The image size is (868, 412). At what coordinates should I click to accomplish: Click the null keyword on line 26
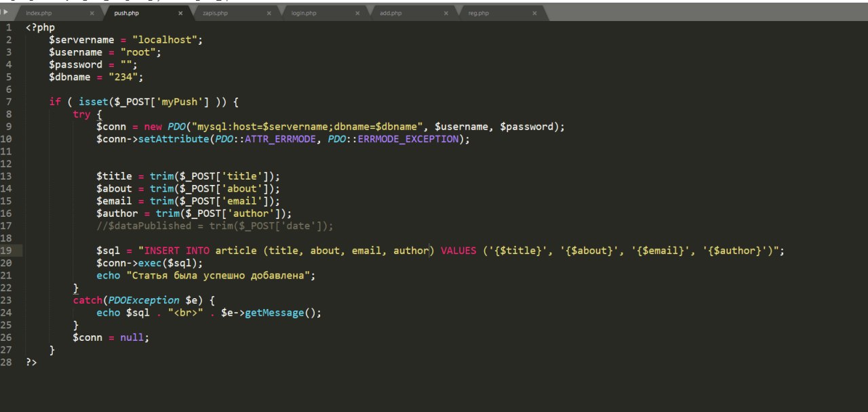132,337
